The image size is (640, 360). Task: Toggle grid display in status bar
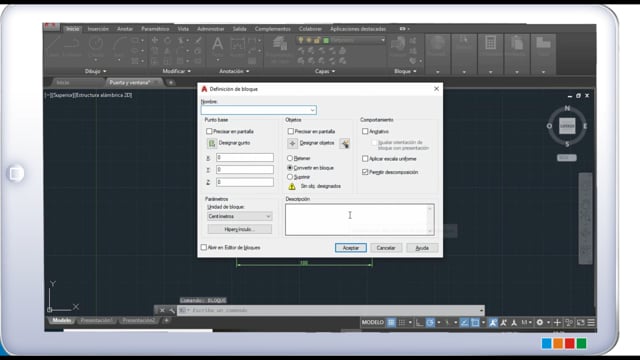391,322
